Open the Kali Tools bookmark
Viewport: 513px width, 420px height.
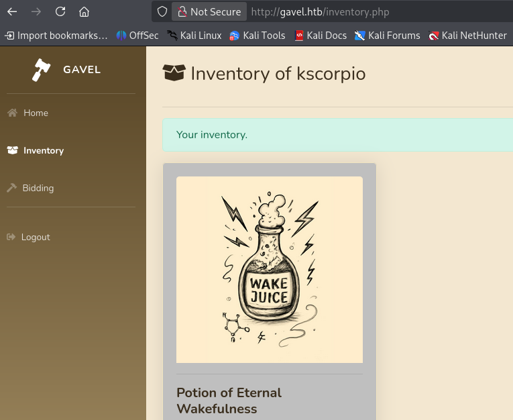click(257, 36)
